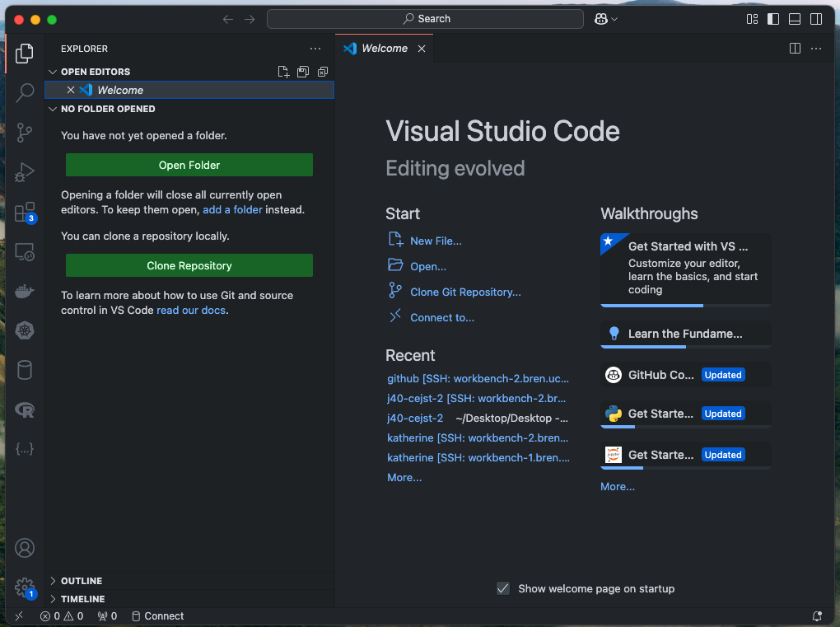Click More... under Recent
840x627 pixels.
pos(404,478)
